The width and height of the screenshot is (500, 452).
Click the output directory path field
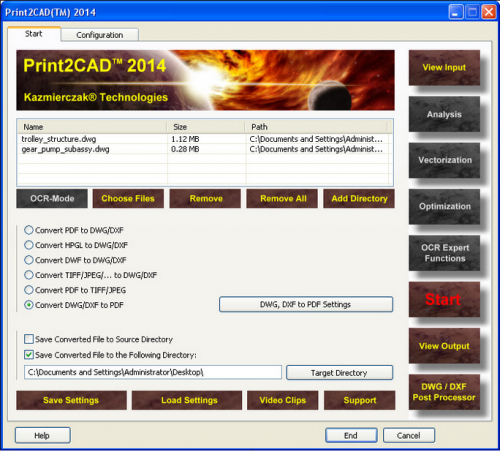(x=153, y=372)
